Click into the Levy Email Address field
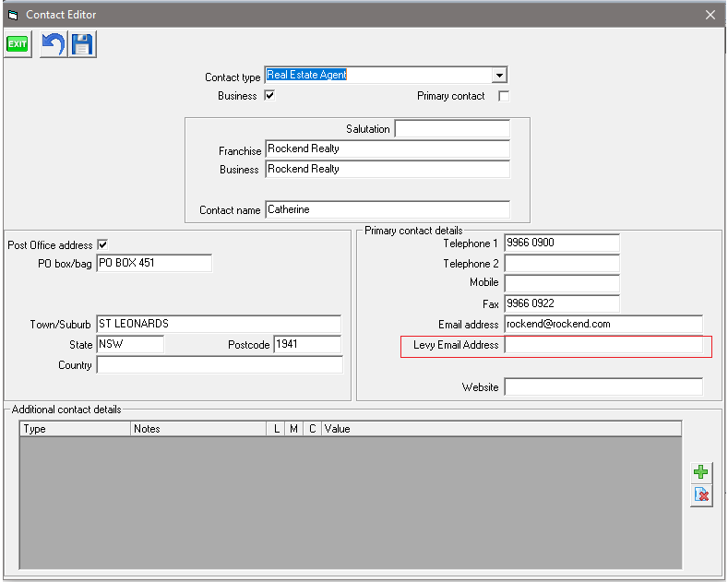The height and width of the screenshot is (582, 728). 603,345
